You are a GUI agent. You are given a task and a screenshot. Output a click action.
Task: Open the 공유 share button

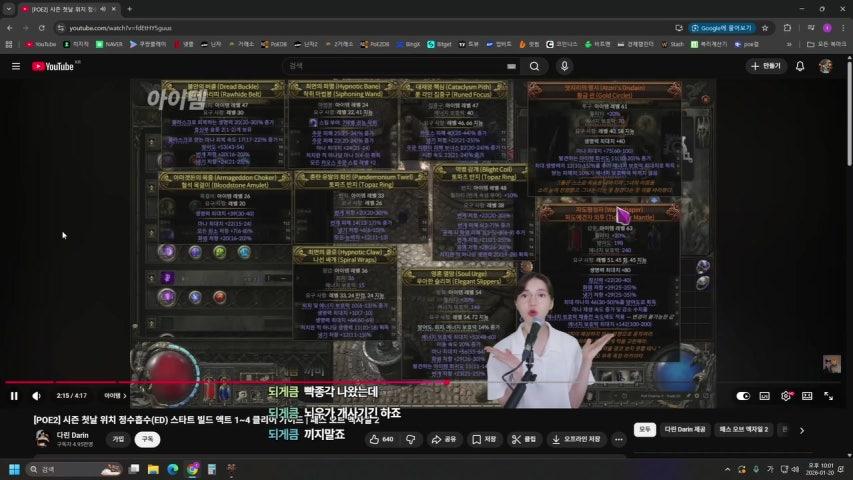444,439
